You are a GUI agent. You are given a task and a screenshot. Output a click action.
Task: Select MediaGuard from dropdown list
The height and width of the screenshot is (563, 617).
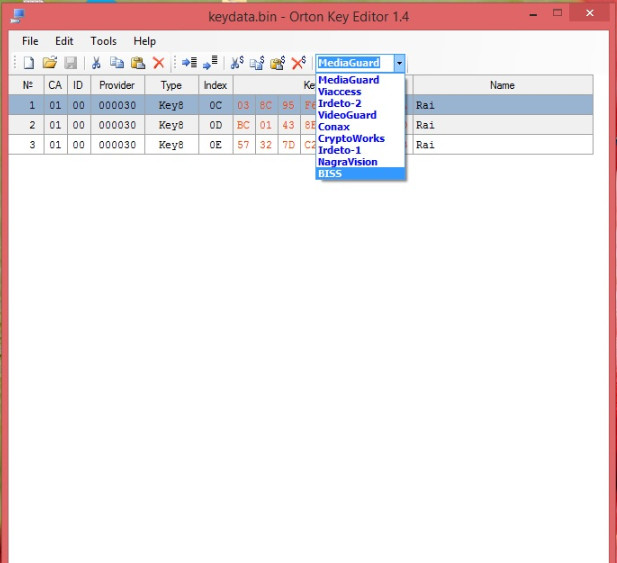click(360, 80)
